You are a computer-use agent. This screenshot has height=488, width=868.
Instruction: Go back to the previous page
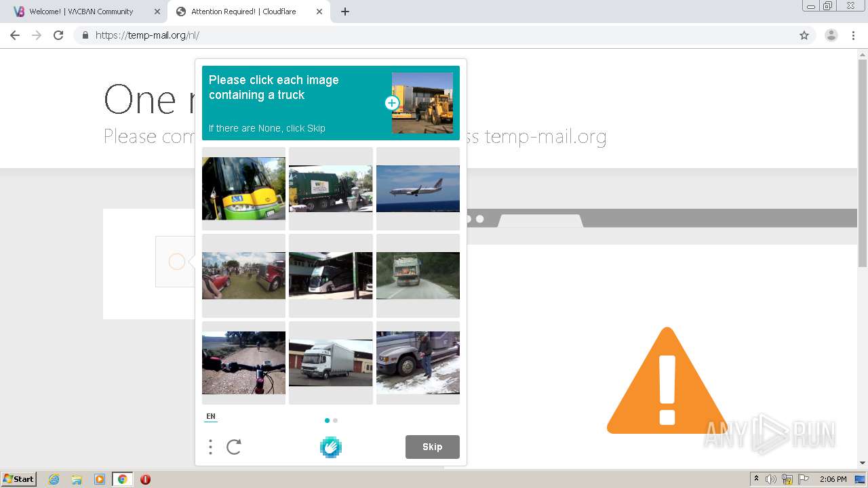(x=15, y=35)
